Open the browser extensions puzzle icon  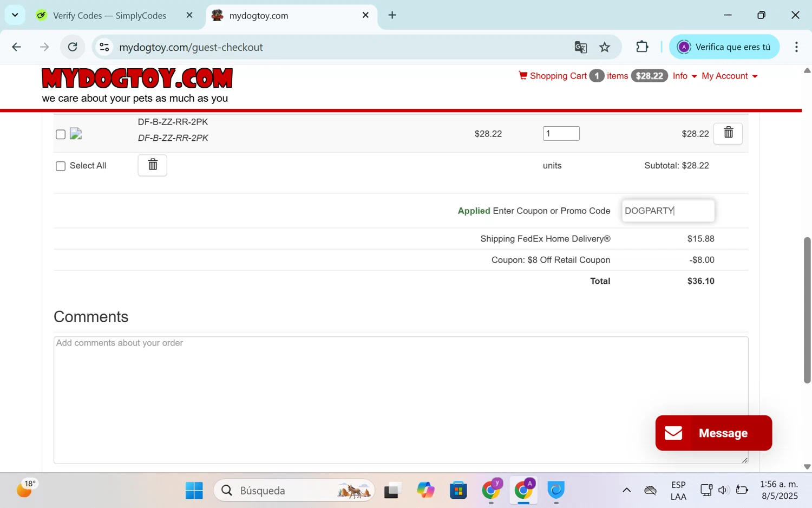(x=642, y=47)
